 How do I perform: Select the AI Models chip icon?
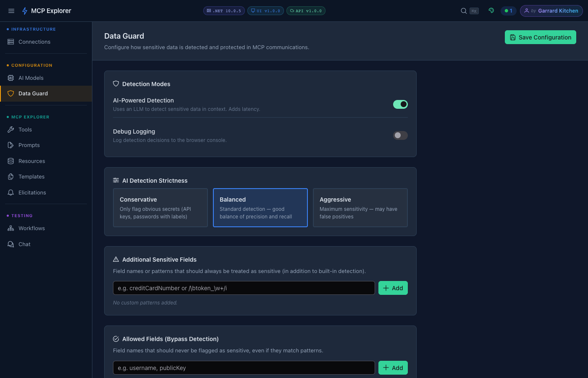pos(11,78)
